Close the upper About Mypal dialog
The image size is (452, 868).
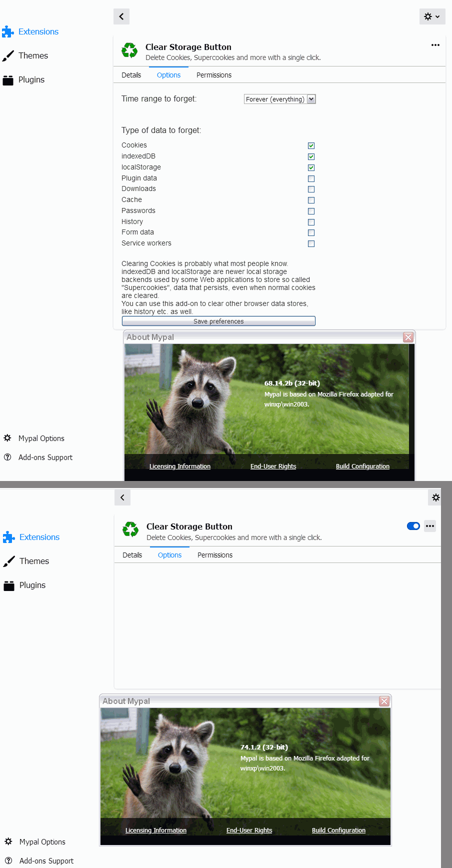point(408,337)
